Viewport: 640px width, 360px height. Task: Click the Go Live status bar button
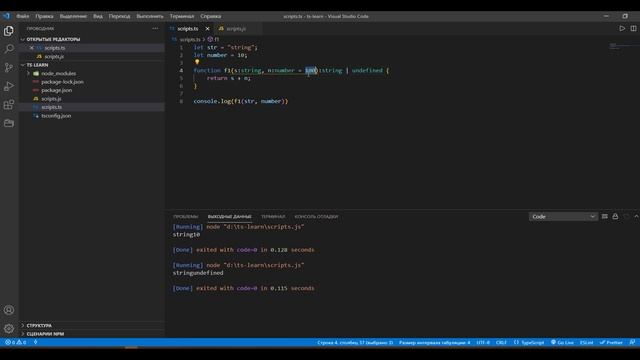562,342
